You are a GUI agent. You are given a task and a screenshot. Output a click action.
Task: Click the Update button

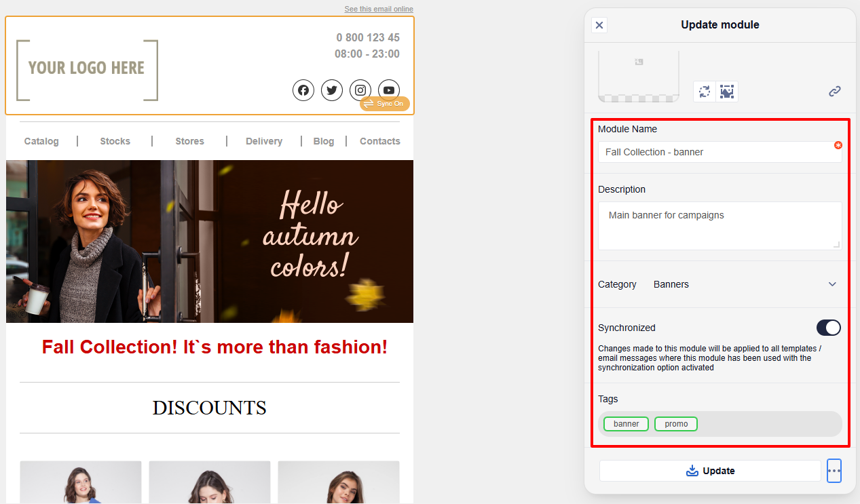710,471
